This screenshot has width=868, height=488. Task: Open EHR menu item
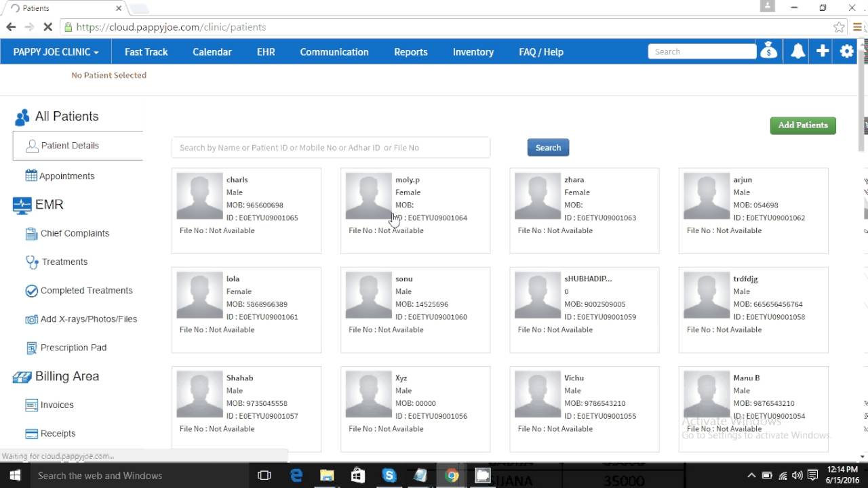click(266, 52)
